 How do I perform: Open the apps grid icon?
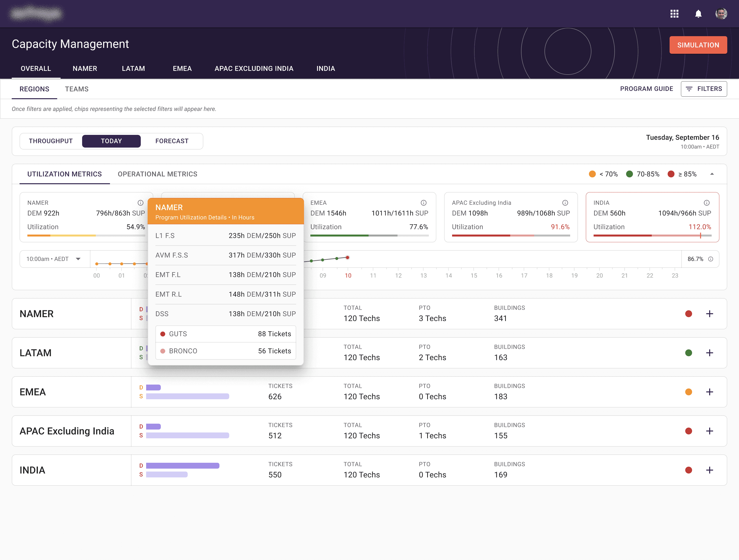[674, 14]
